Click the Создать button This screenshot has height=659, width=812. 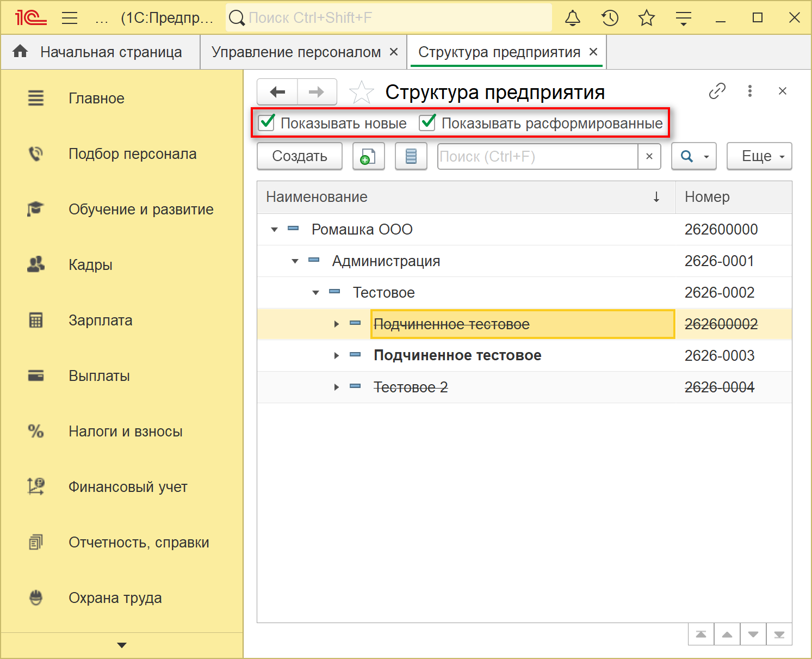click(x=299, y=157)
